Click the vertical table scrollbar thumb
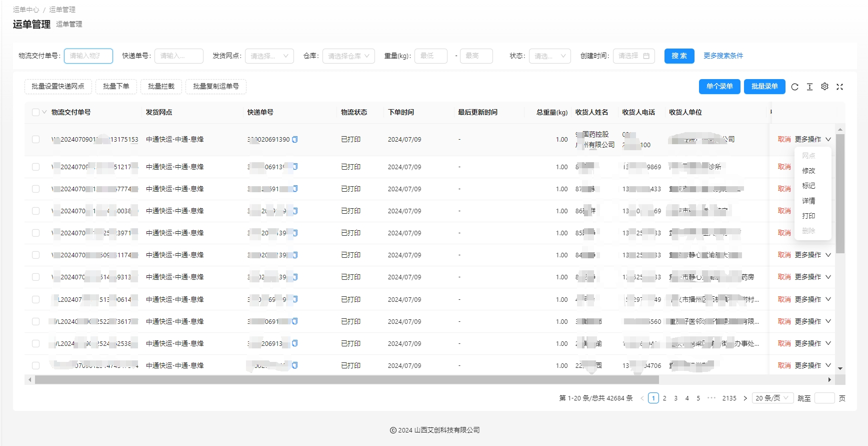The width and height of the screenshot is (868, 446). (840, 194)
